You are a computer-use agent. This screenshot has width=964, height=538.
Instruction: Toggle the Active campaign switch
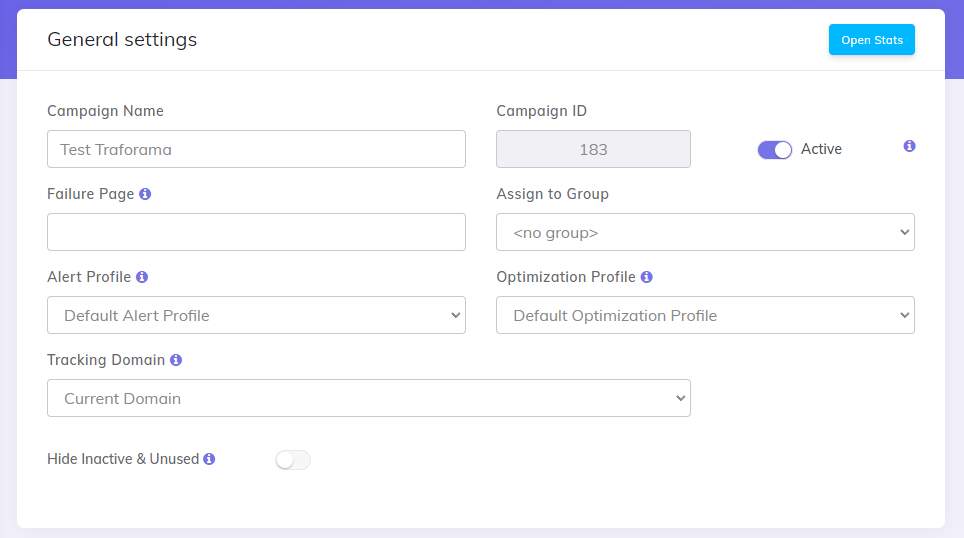pos(775,149)
